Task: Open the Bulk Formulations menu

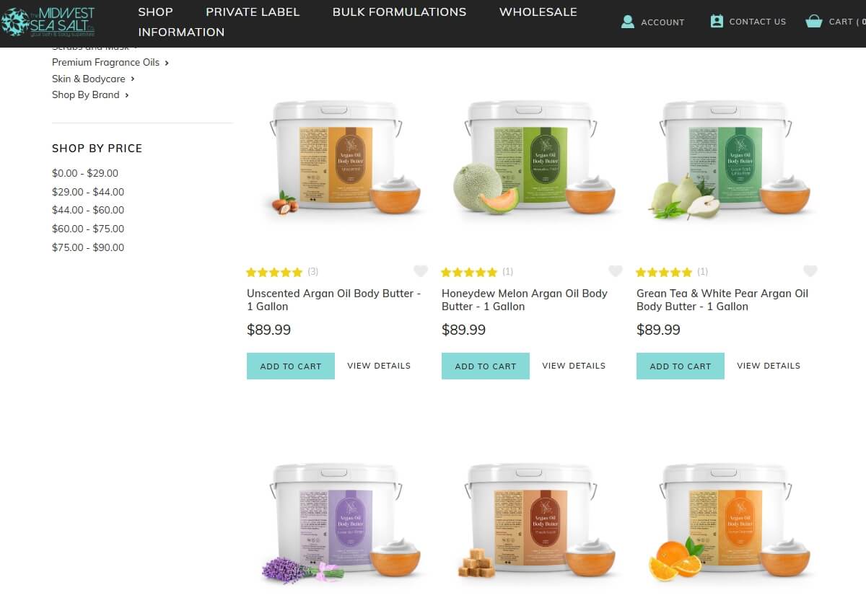Action: 399,12
